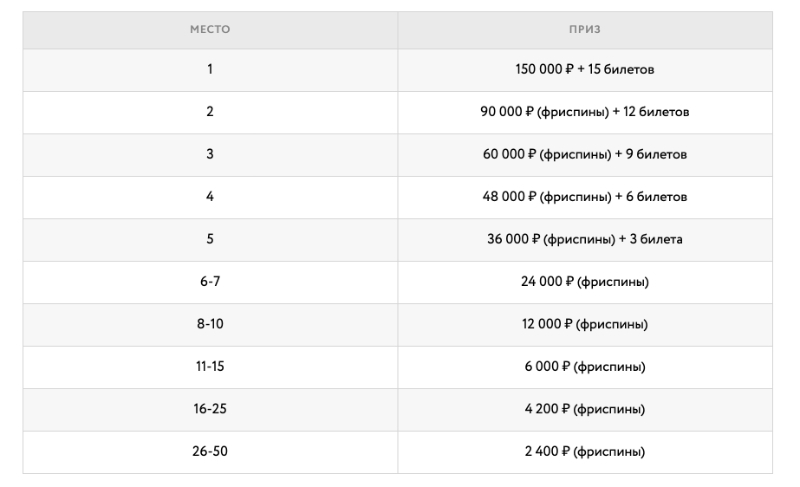The width and height of the screenshot is (800, 487).
Task: Click the 60 000 ₽ + 9 билетов prize
Action: click(x=585, y=155)
